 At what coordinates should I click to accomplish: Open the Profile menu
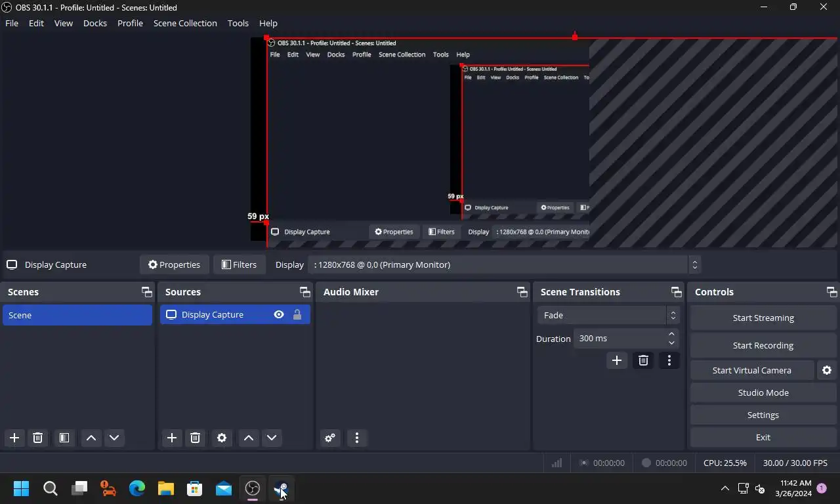(130, 23)
